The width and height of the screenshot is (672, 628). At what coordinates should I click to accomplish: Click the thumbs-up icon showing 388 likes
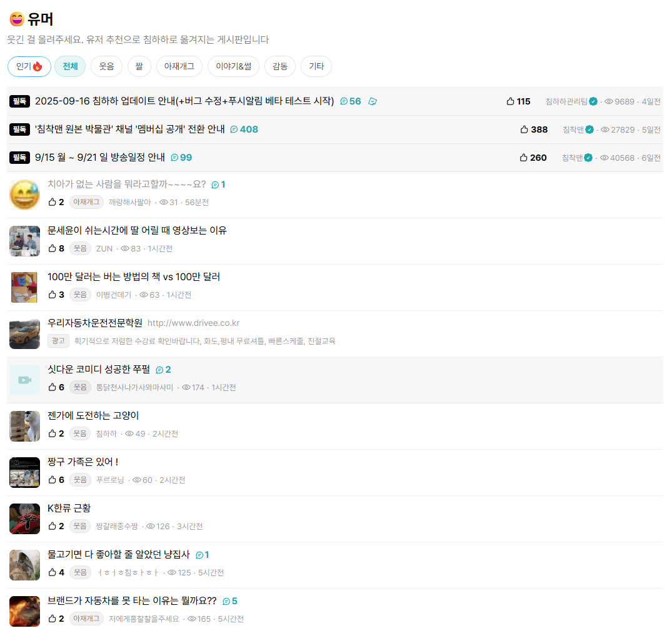tap(524, 129)
